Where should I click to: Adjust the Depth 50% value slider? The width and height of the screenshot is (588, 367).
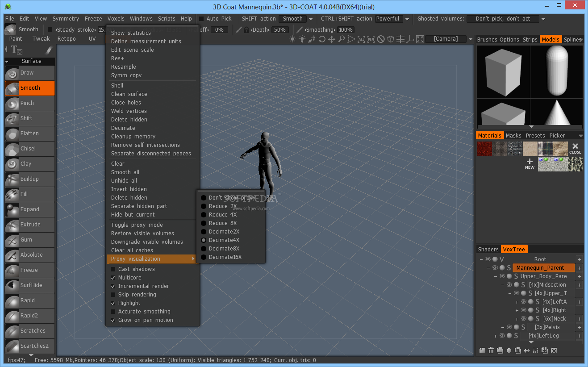pos(279,30)
